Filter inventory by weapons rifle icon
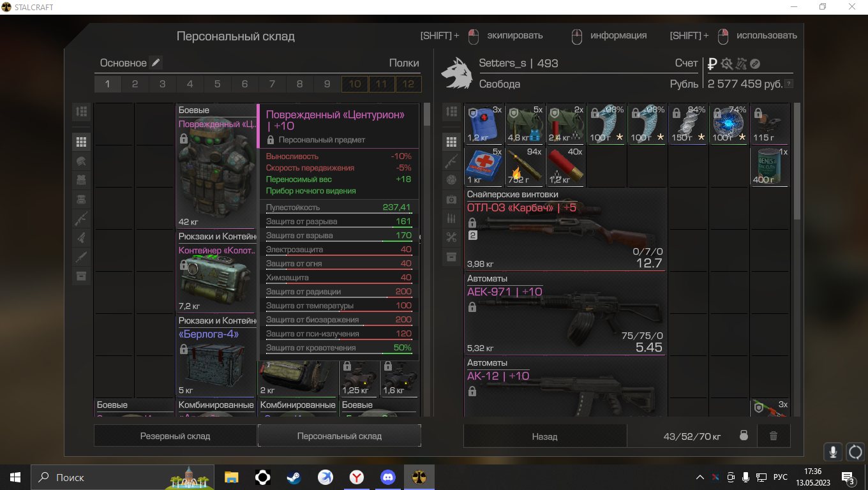868x490 pixels. 452,161
